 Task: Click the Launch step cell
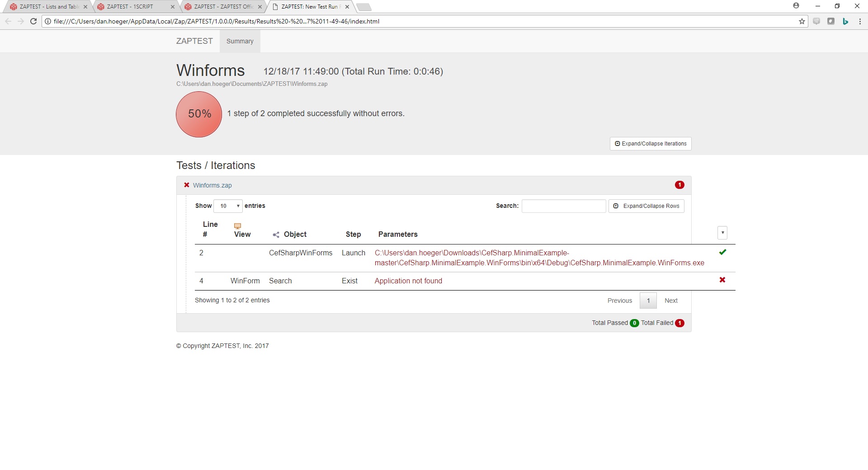click(x=354, y=253)
